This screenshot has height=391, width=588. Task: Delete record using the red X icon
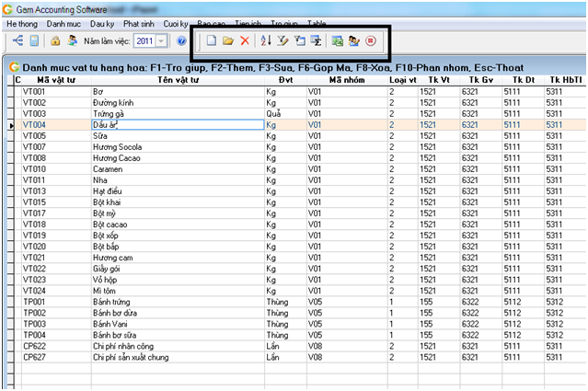[x=245, y=40]
